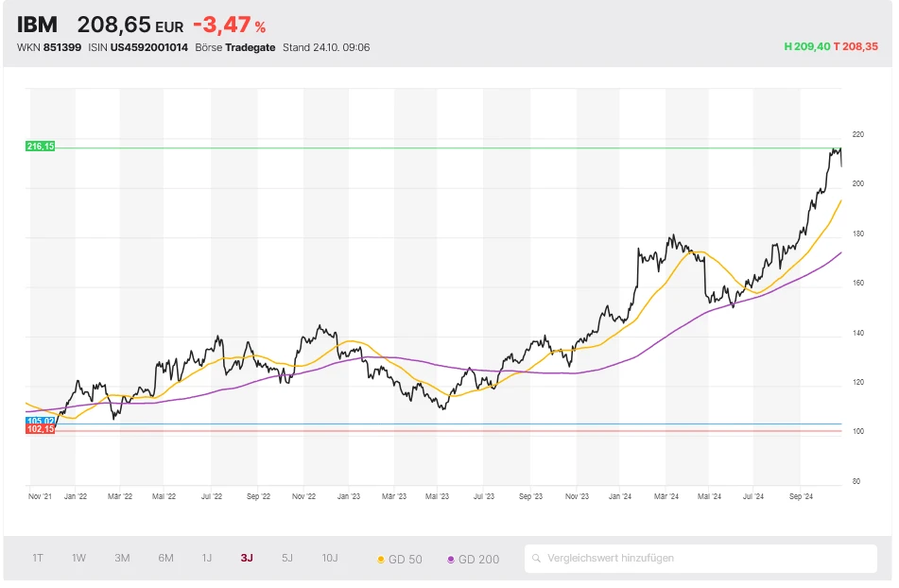899x588 pixels.
Task: Select the 3M chart period
Action: click(122, 558)
